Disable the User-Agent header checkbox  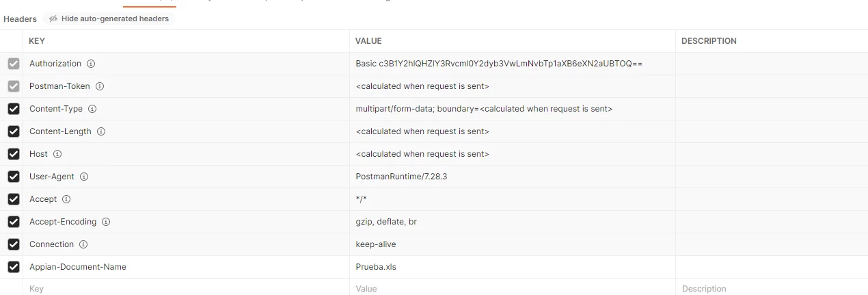point(13,177)
